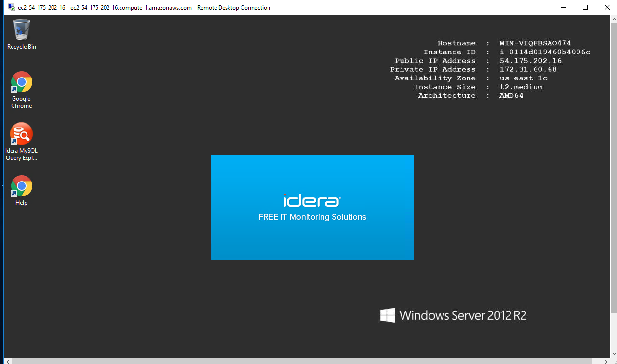Click the FREE IT Monitoring Solutions text
This screenshot has width=617, height=364.
(x=312, y=217)
